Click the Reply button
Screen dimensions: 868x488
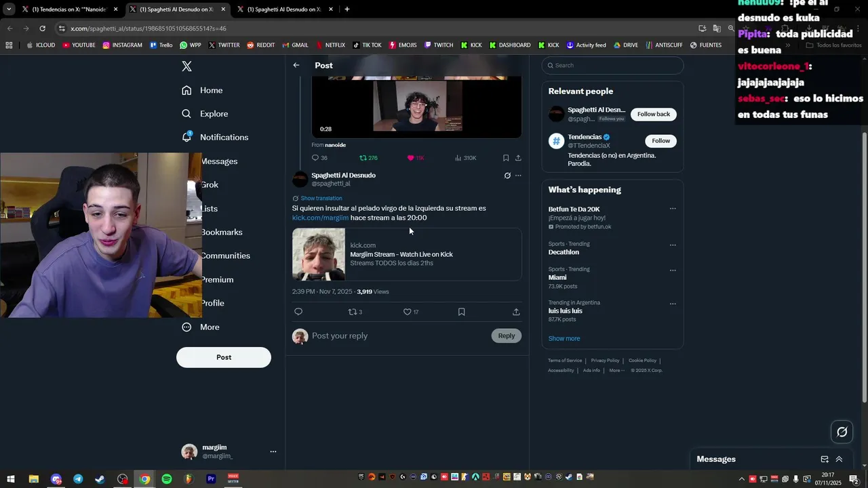pos(507,335)
